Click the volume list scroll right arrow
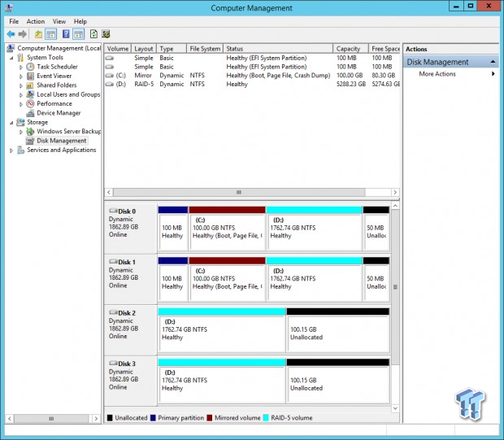504x440 pixels. tap(395, 192)
